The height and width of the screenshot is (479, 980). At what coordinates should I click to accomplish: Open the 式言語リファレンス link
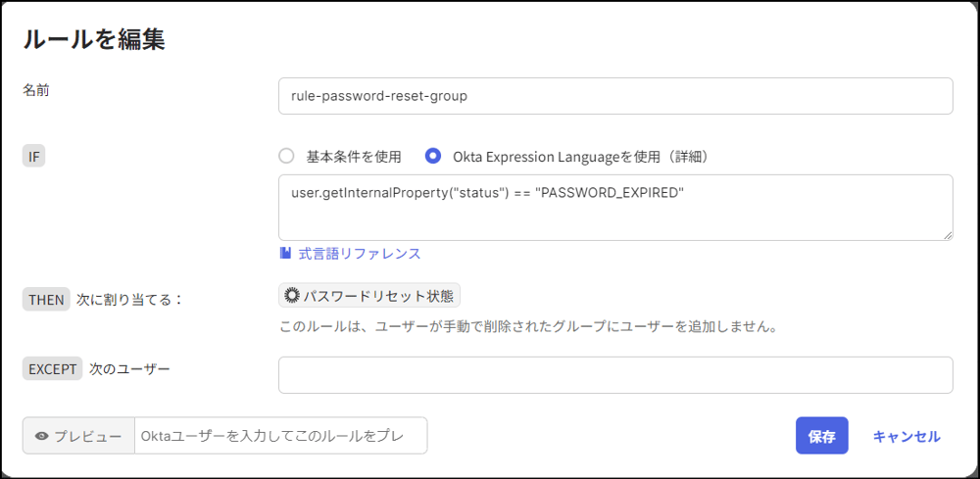[359, 253]
